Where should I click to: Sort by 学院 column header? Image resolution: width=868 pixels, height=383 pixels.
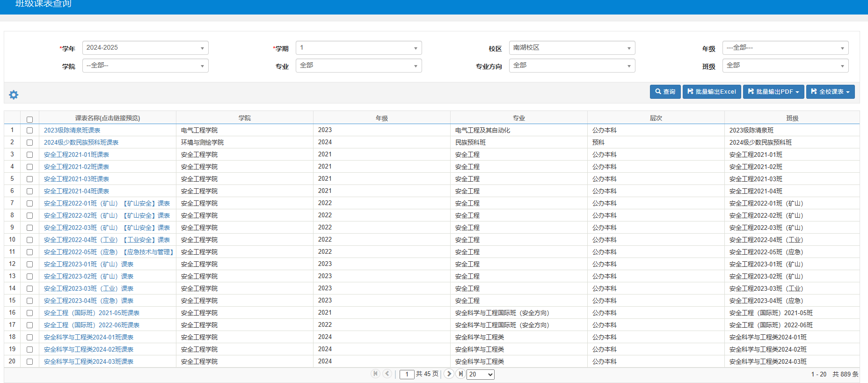tap(245, 118)
